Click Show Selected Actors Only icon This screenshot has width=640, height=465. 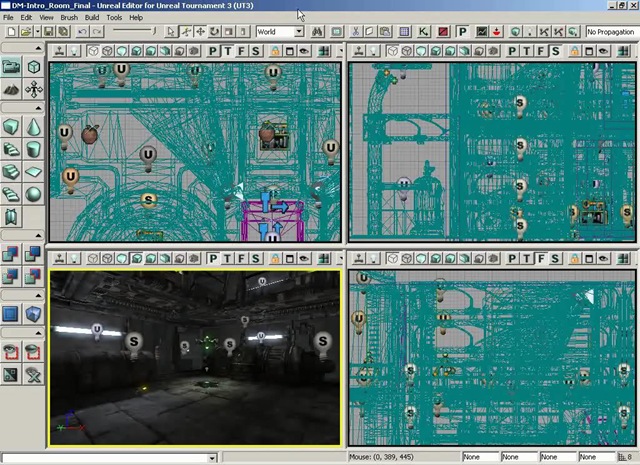click(x=11, y=352)
